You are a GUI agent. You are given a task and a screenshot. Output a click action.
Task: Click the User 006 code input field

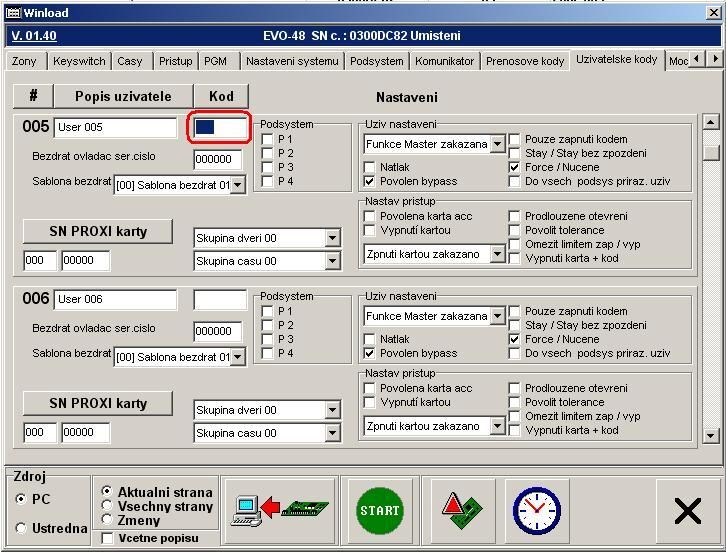tap(220, 299)
